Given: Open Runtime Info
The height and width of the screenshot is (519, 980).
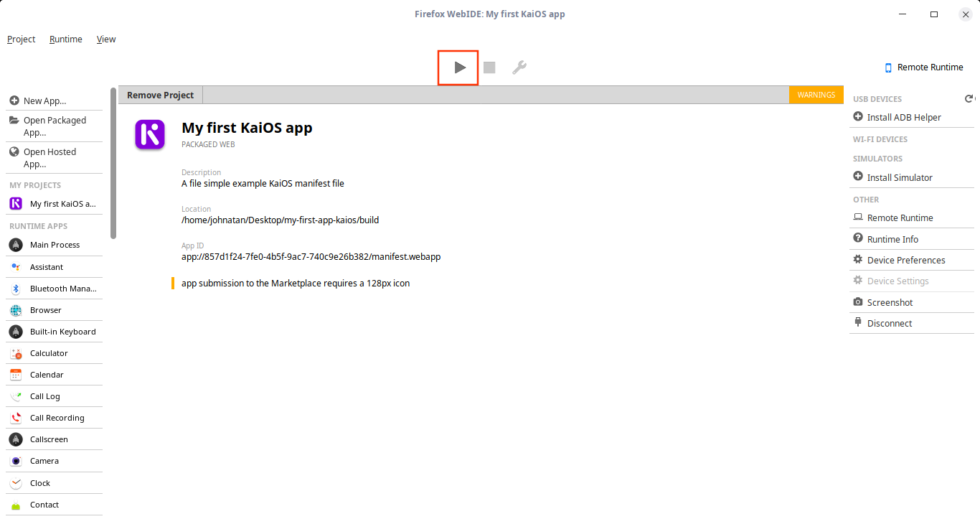Looking at the screenshot, I should tap(912, 239).
